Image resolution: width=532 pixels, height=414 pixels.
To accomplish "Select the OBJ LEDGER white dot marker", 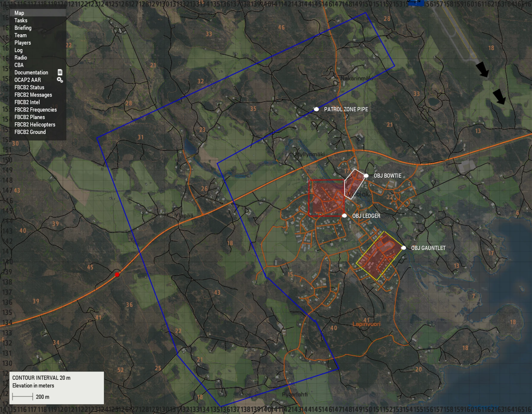I will 344,216.
